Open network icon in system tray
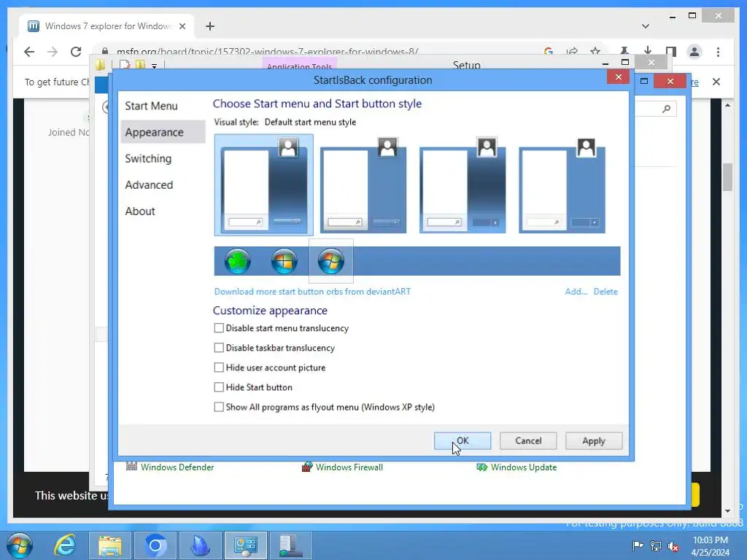 pyautogui.click(x=656, y=545)
